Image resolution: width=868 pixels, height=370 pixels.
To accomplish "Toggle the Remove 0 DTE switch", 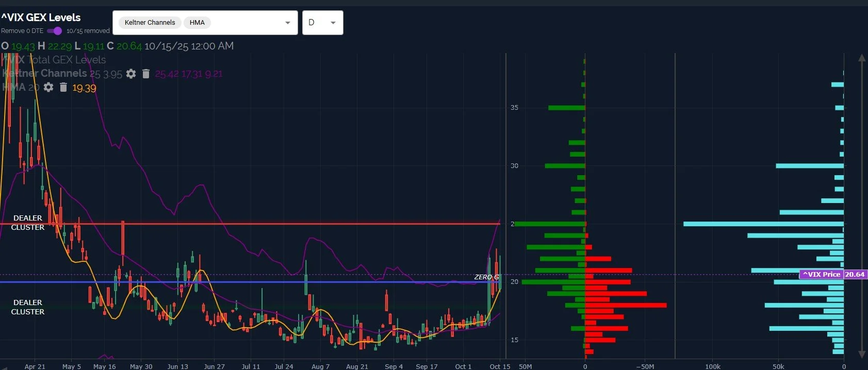I will [55, 31].
